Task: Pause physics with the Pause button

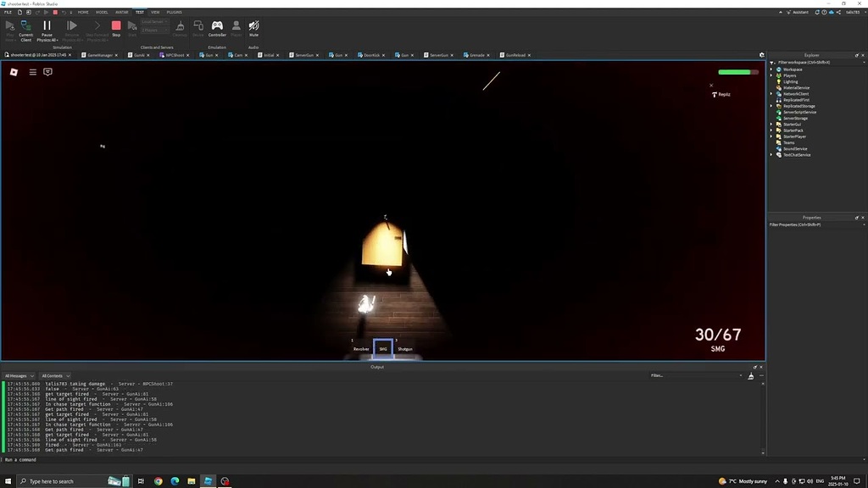Action: coord(47,31)
